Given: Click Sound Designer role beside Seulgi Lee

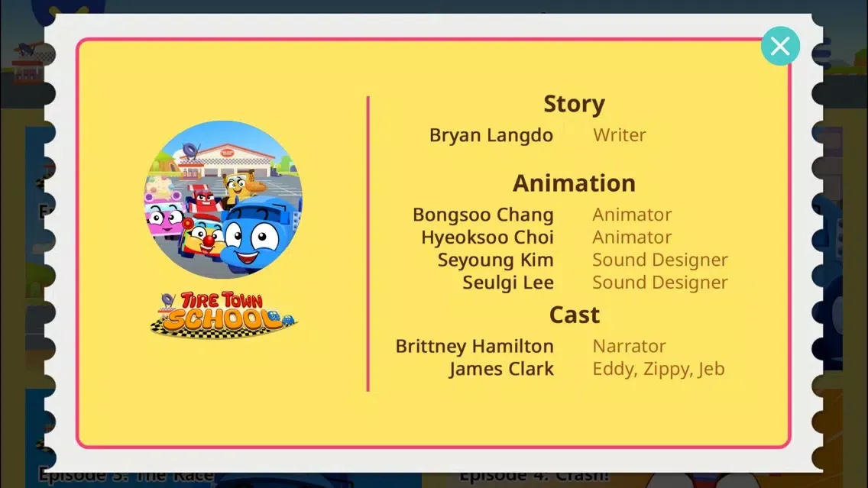Looking at the screenshot, I should [660, 283].
